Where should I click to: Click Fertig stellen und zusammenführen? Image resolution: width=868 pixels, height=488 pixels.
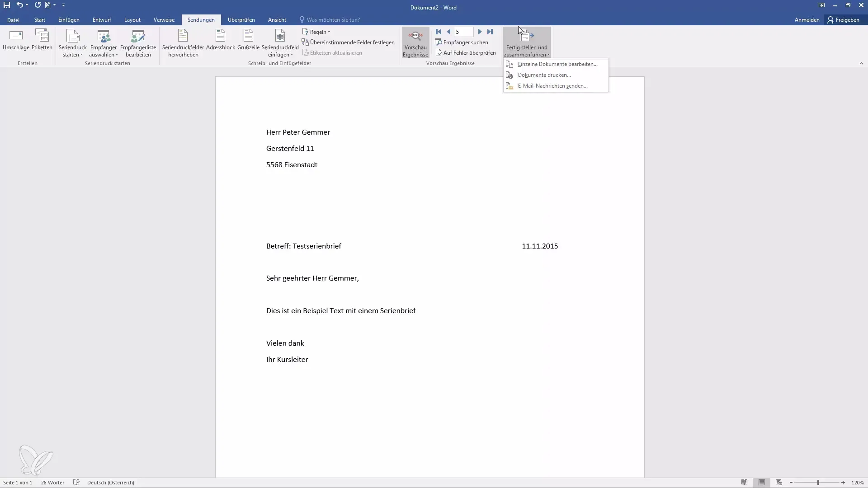coord(527,43)
